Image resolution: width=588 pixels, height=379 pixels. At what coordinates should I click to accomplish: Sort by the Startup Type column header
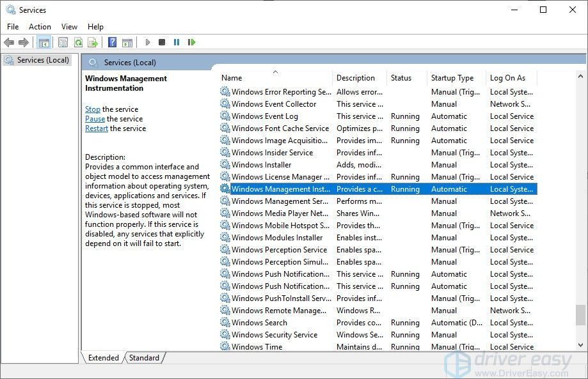(x=456, y=78)
